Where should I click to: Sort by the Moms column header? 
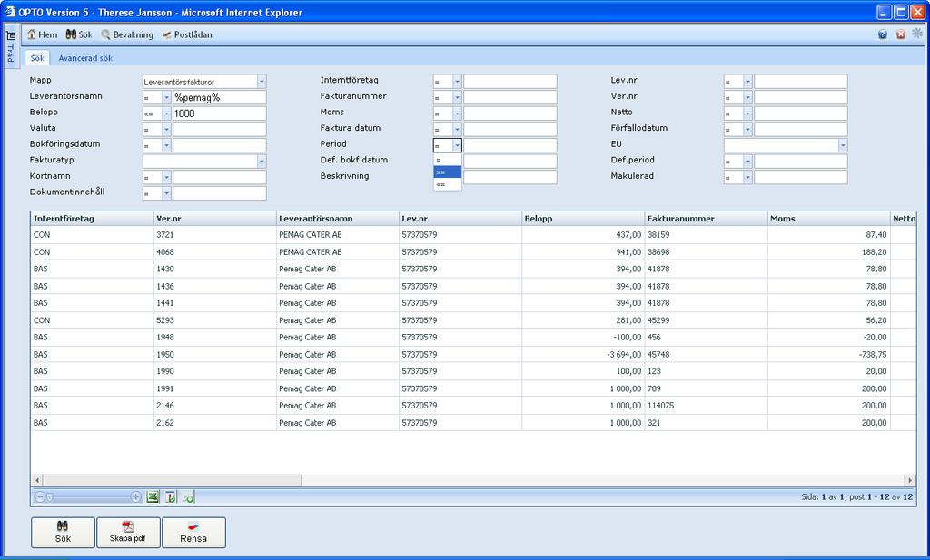click(x=828, y=219)
